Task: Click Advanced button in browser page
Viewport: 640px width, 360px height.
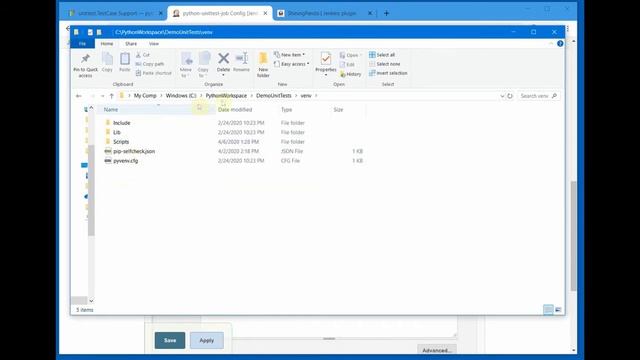Action: point(437,350)
